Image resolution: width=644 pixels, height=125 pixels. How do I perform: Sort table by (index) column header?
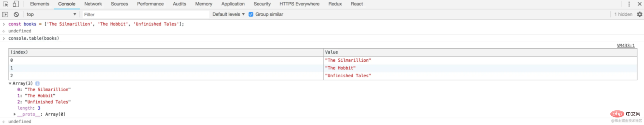tap(166, 52)
